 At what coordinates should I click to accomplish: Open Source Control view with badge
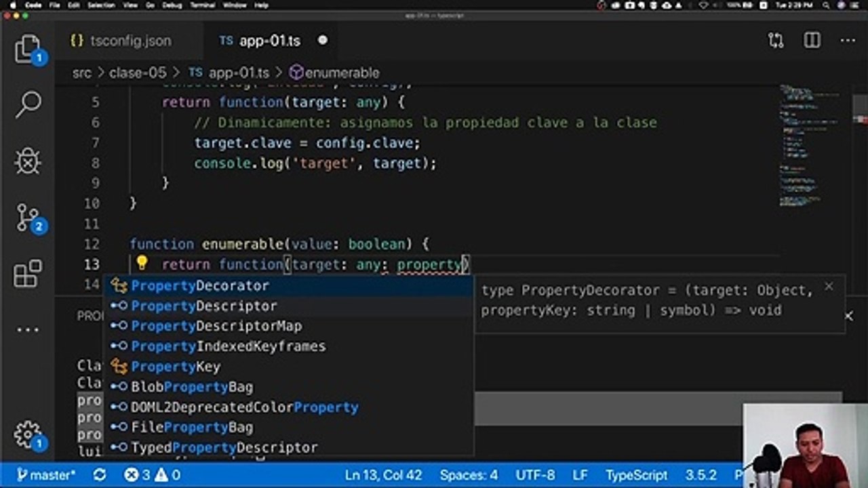pyautogui.click(x=28, y=218)
